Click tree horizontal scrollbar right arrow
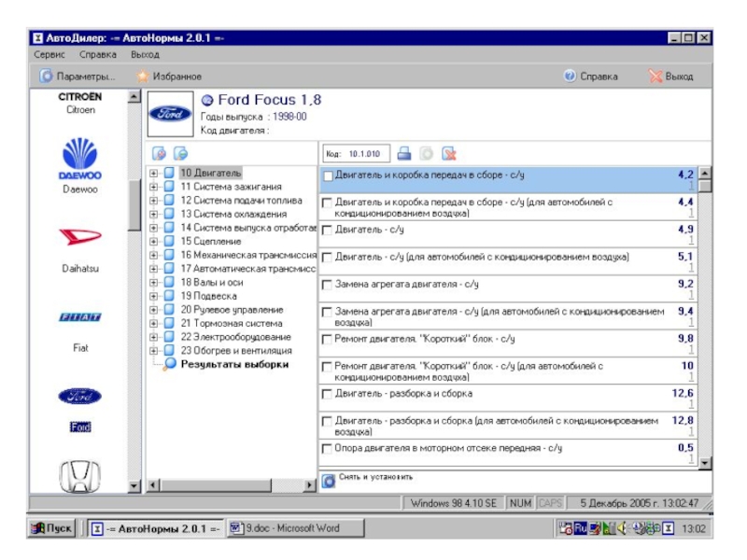747x560 pixels. click(x=310, y=485)
